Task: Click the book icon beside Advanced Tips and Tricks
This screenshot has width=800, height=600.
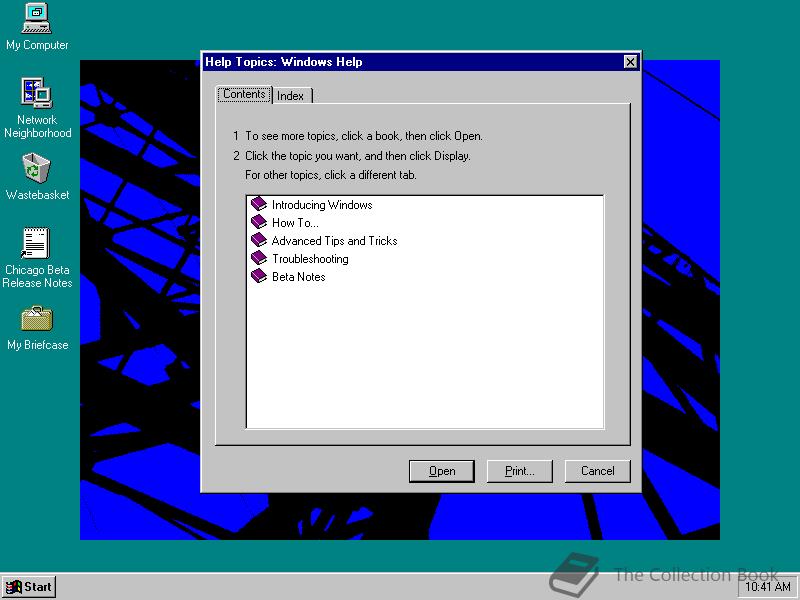Action: 259,240
